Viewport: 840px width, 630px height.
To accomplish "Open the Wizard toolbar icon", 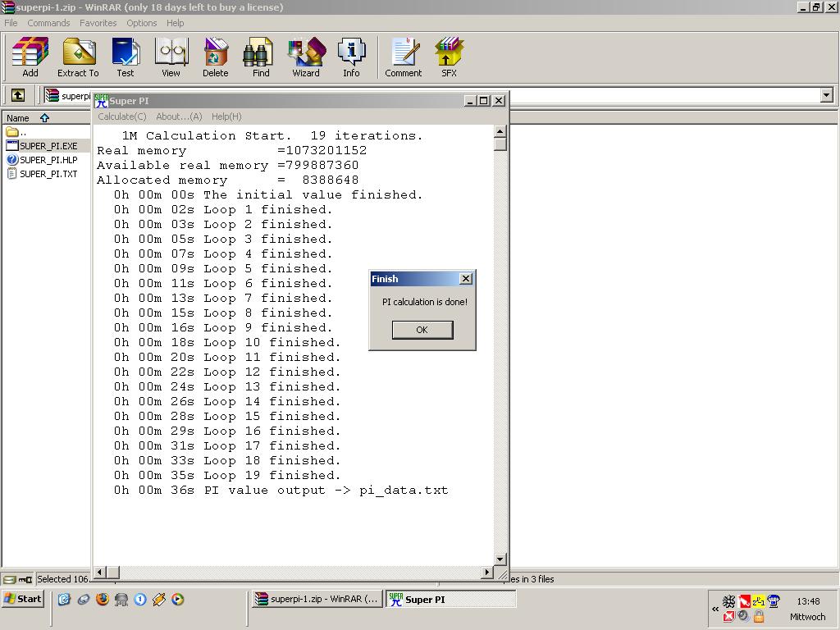I will pyautogui.click(x=306, y=57).
